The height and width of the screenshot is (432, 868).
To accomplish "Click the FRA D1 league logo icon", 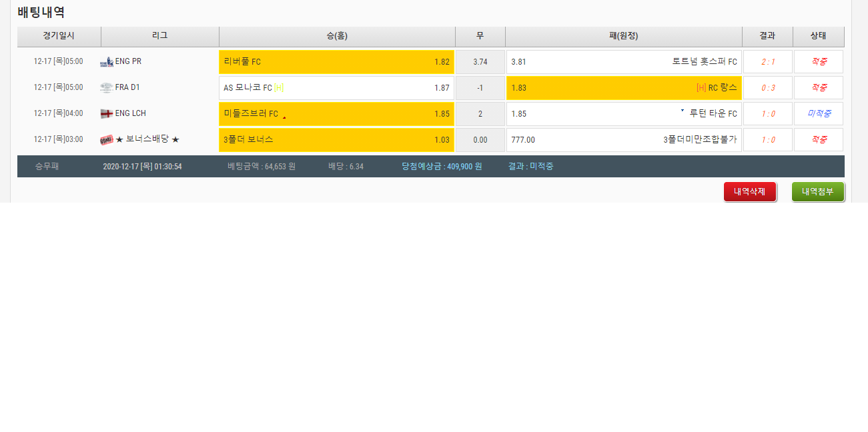I will click(107, 88).
